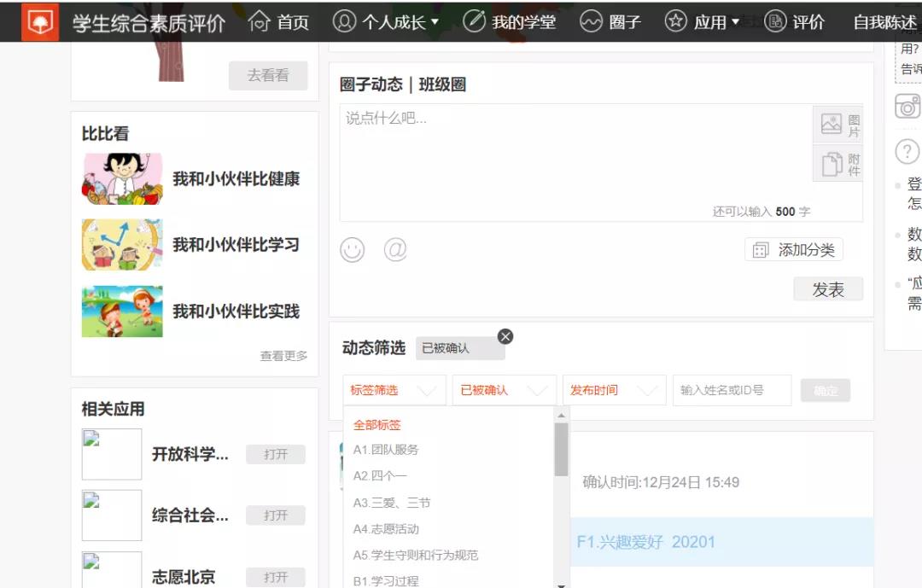Open 打开 button for 志愿北京
Image resolution: width=922 pixels, height=588 pixels.
click(x=276, y=578)
